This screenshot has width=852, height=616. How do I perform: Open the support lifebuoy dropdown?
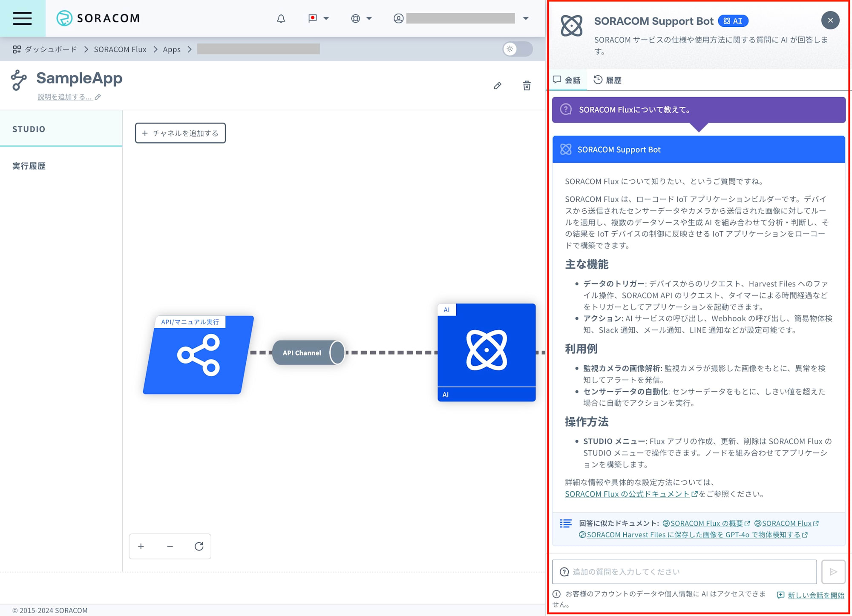[x=361, y=18]
